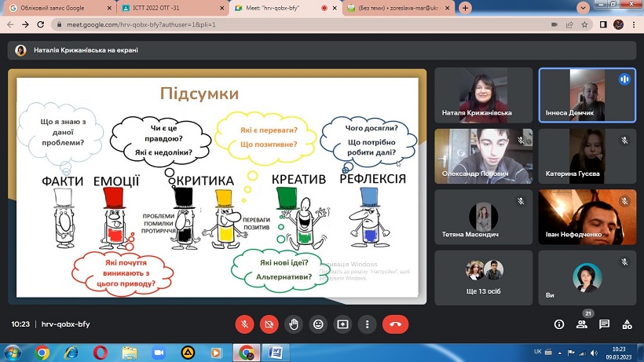
Task: Select Іннеса Демчик video tile
Action: pos(587,95)
